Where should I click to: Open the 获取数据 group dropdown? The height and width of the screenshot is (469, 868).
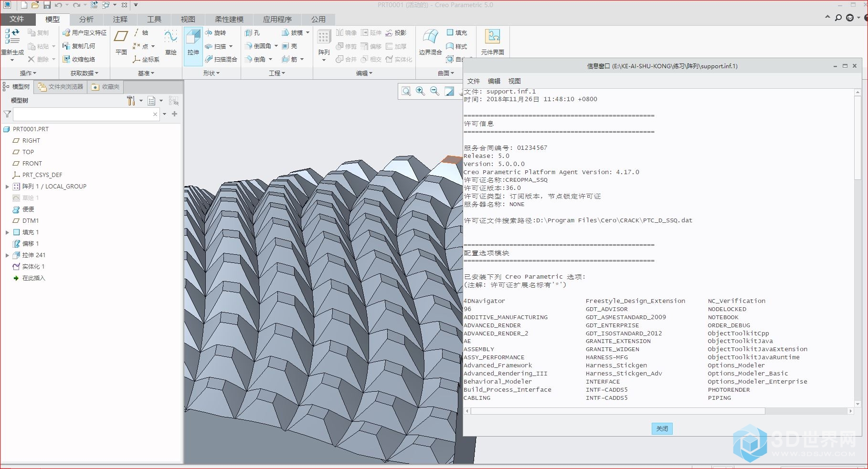85,73
